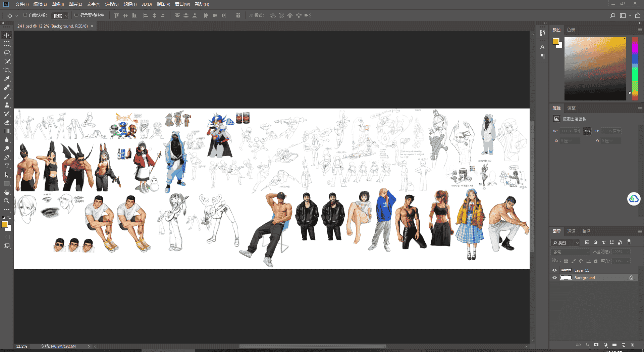Viewport: 644px width, 352px height.
Task: Select the Pen tool
Action: (x=7, y=157)
